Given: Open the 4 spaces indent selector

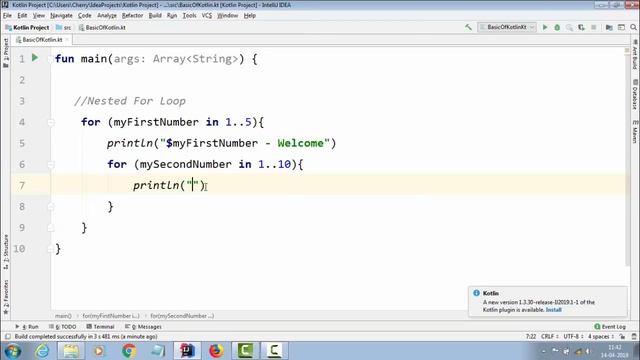Looking at the screenshot, I should (601, 337).
